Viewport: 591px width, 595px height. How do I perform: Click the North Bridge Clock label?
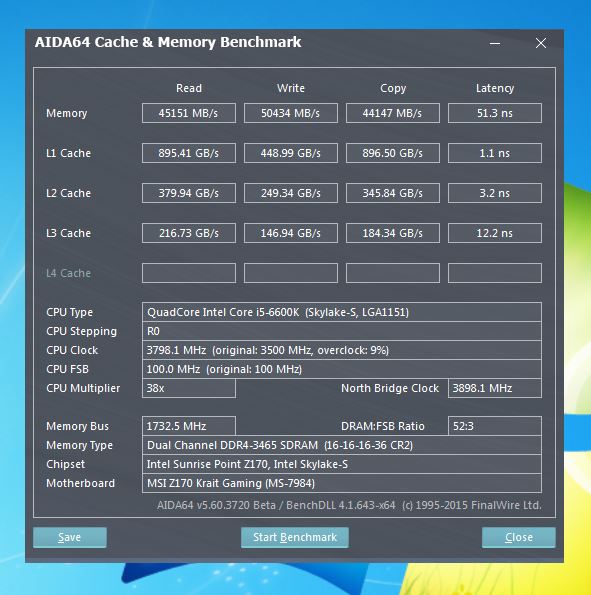(x=390, y=388)
